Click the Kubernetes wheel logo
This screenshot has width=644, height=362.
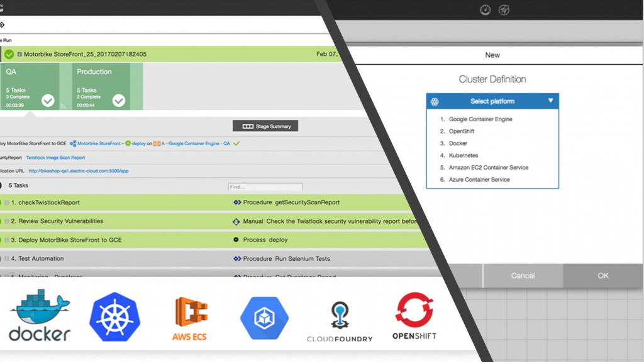114,317
